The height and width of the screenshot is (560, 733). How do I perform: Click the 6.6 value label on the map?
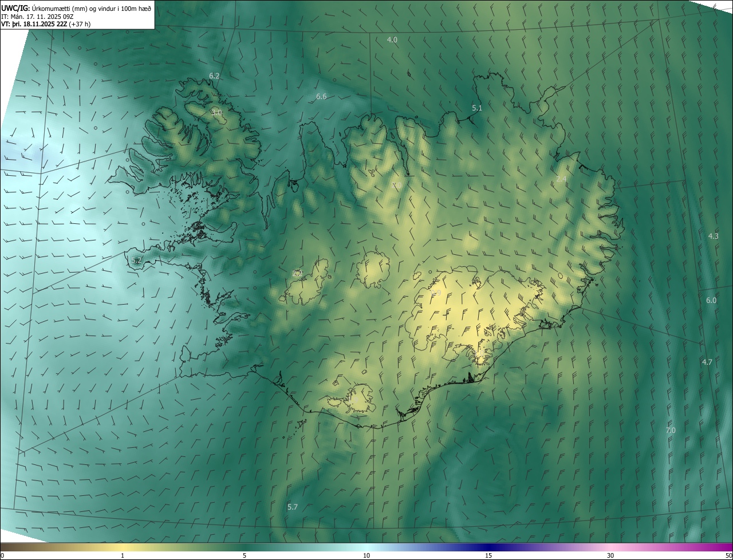tap(321, 96)
